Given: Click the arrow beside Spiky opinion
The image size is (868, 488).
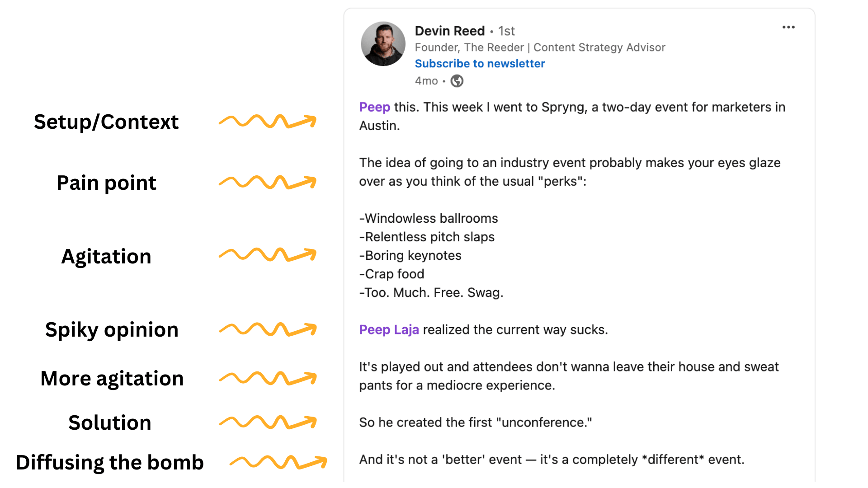Looking at the screenshot, I should (x=268, y=329).
